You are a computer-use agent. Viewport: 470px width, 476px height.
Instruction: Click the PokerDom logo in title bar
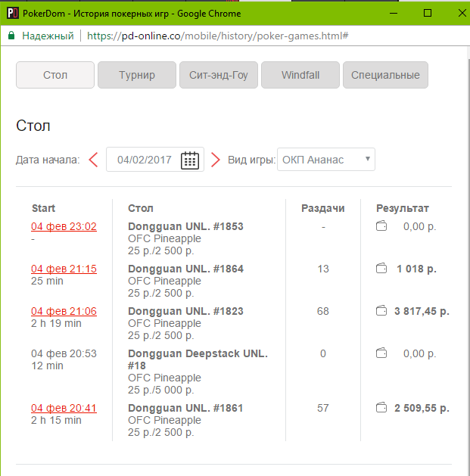click(x=13, y=14)
